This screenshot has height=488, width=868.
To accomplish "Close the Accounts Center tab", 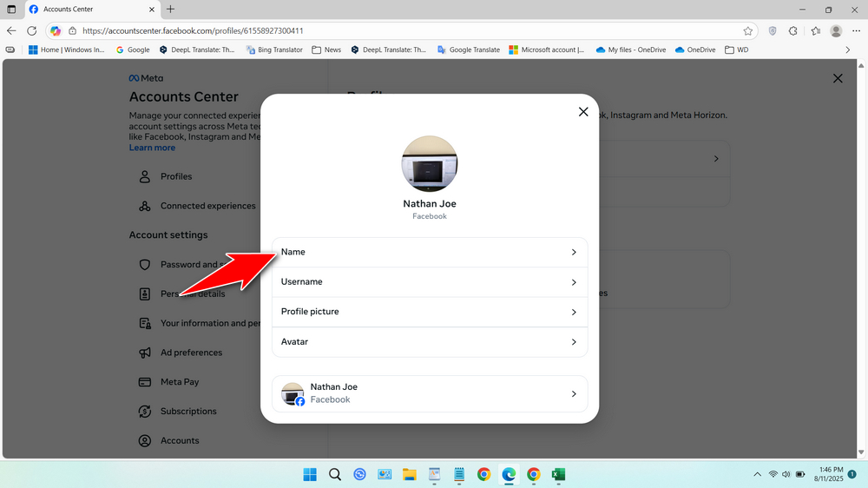I will click(152, 10).
